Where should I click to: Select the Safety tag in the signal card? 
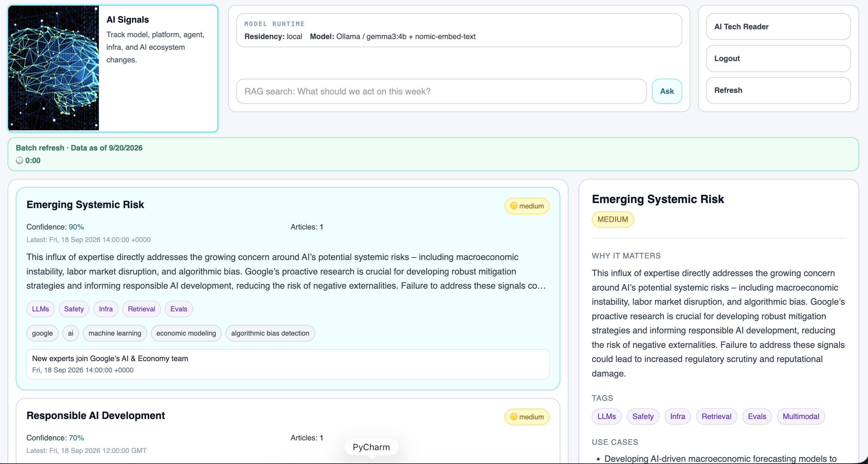click(x=74, y=309)
